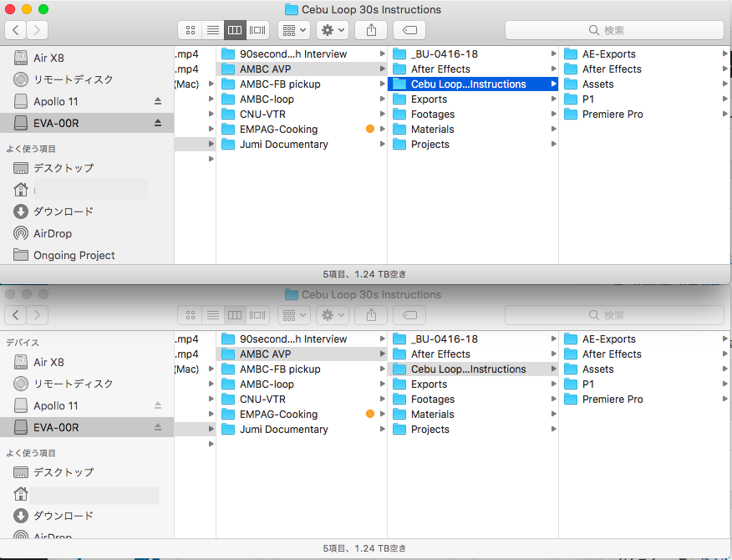Open ダウンロード in rear window sidebar
This screenshot has height=560, width=732.
pyautogui.click(x=87, y=516)
